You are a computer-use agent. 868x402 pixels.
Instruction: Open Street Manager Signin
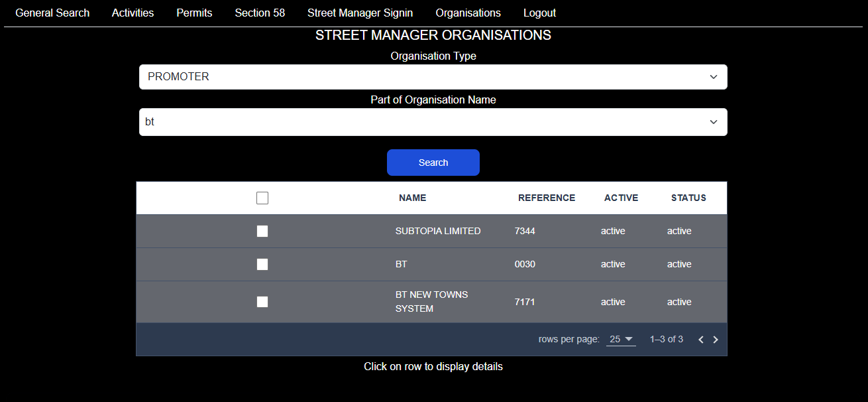pyautogui.click(x=360, y=13)
